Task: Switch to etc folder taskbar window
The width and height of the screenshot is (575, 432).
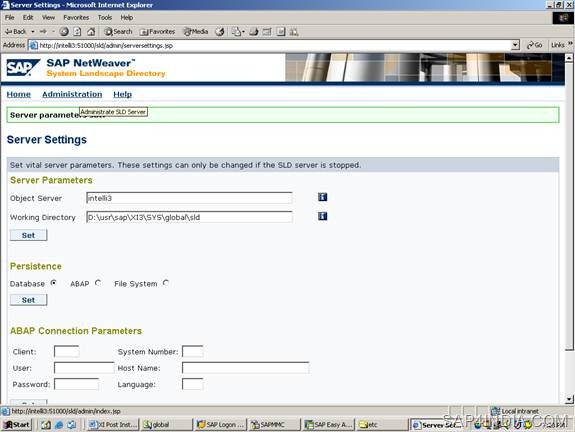Action: point(382,425)
